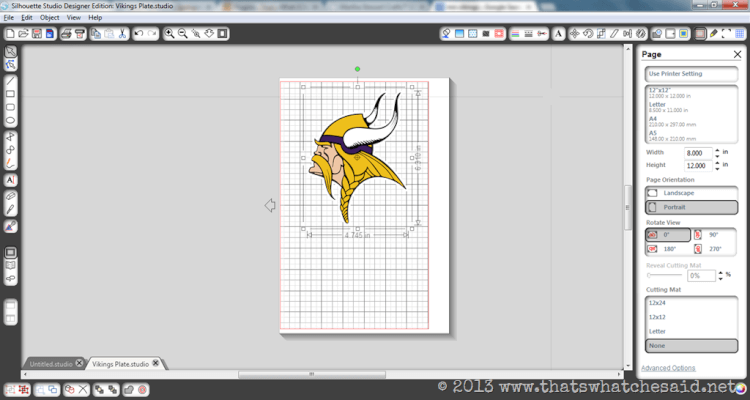750x400 pixels.
Task: Open a file using the folder icon
Action: click(23, 33)
